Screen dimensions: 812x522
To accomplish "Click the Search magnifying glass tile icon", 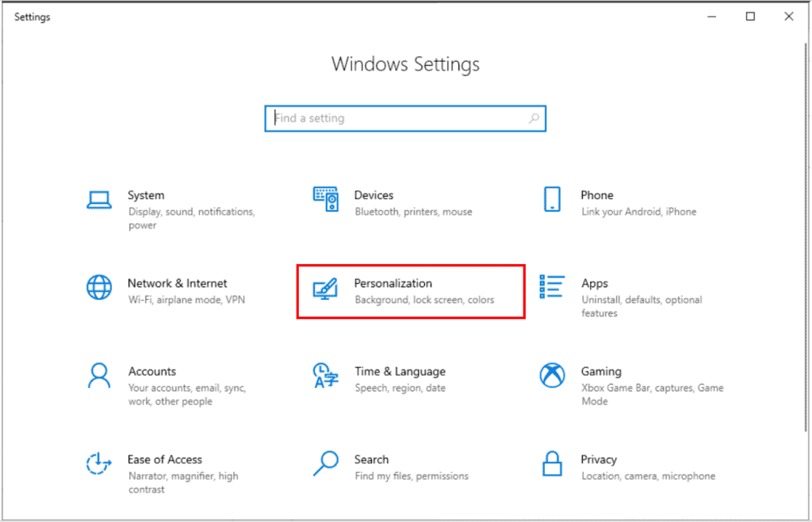I will point(326,463).
